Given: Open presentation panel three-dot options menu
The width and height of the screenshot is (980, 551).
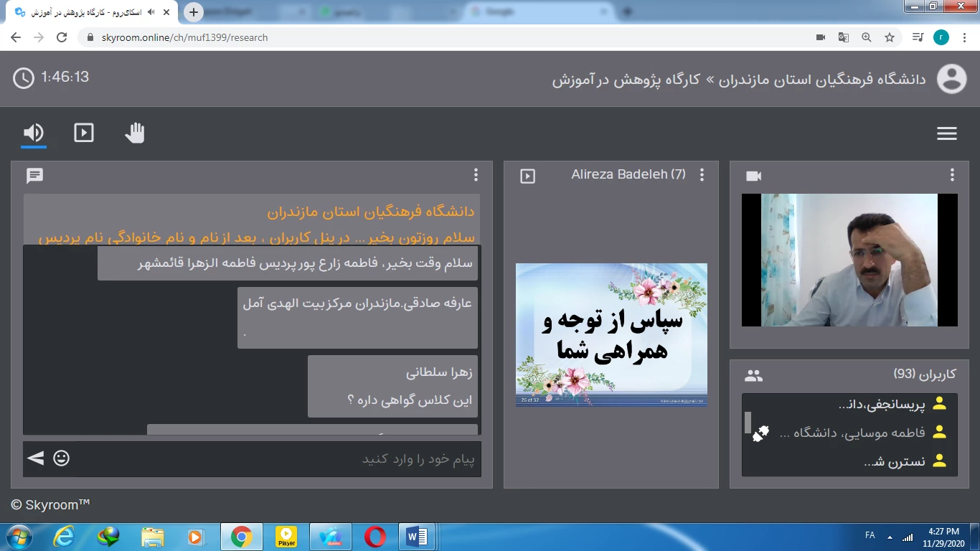Looking at the screenshot, I should coord(702,175).
